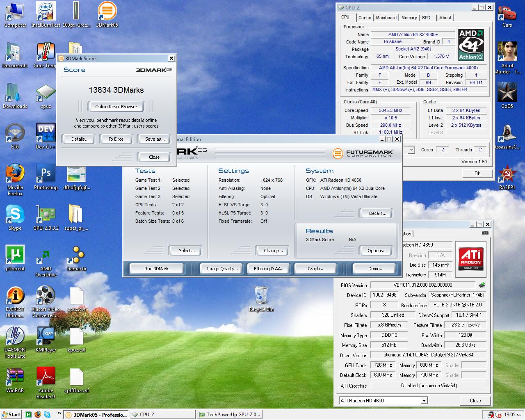525x420 pixels.
Task: Click Online ResultBrowser button
Action: coord(116,107)
